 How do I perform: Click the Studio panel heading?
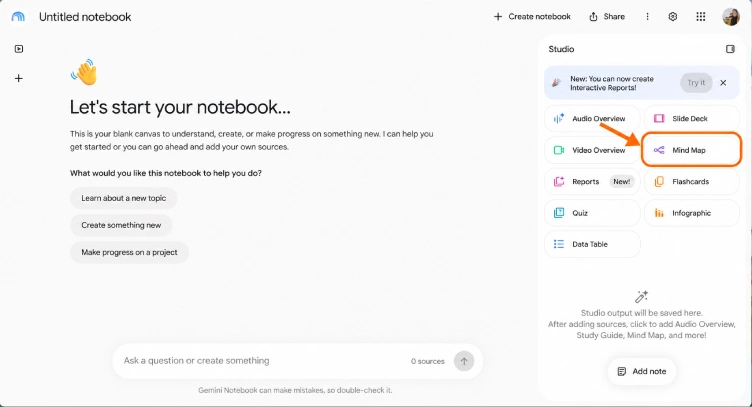tap(561, 49)
